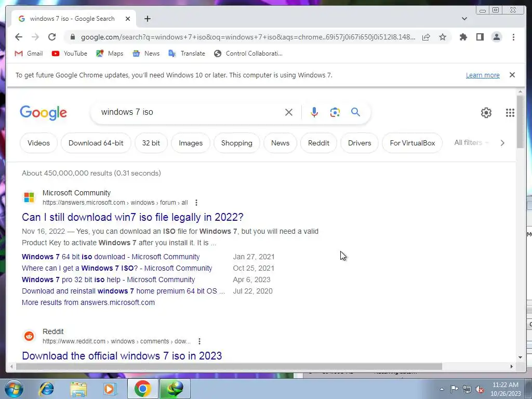Submit search with magnifier icon
The width and height of the screenshot is (532, 399).
point(355,112)
